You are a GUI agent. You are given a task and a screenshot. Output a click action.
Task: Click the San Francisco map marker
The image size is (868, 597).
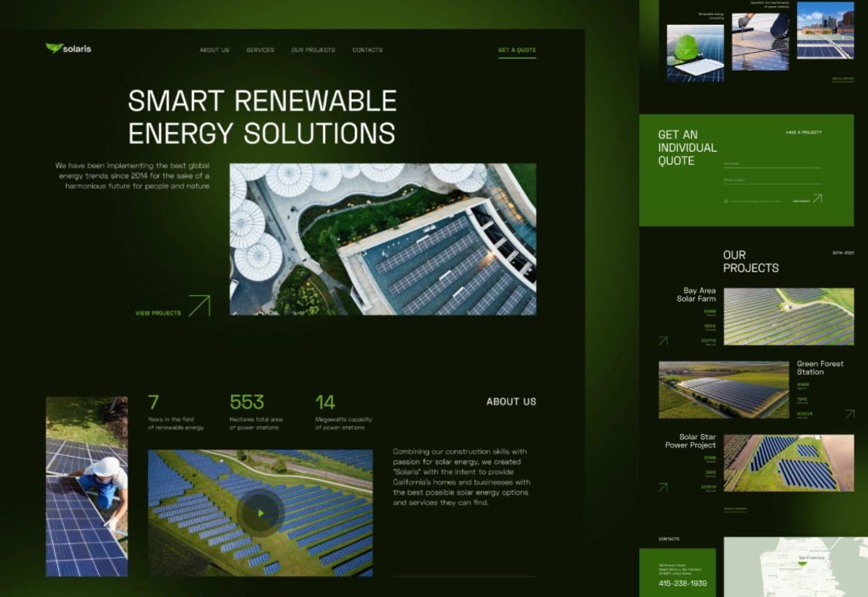click(x=802, y=564)
